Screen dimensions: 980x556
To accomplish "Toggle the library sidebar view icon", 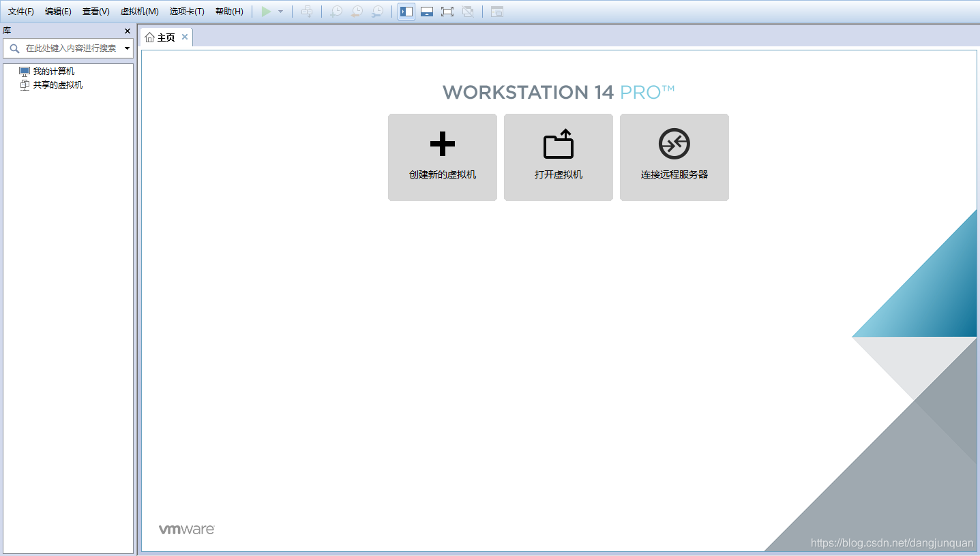I will 406,12.
